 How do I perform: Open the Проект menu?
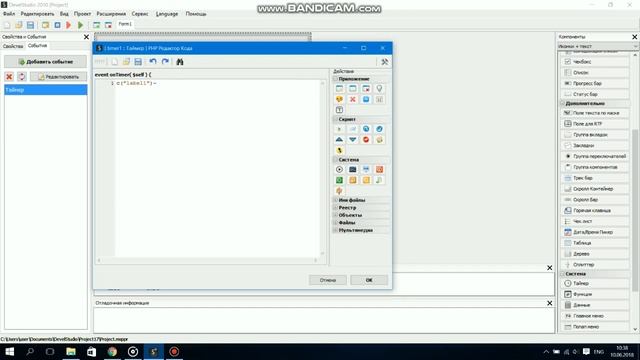coord(82,14)
